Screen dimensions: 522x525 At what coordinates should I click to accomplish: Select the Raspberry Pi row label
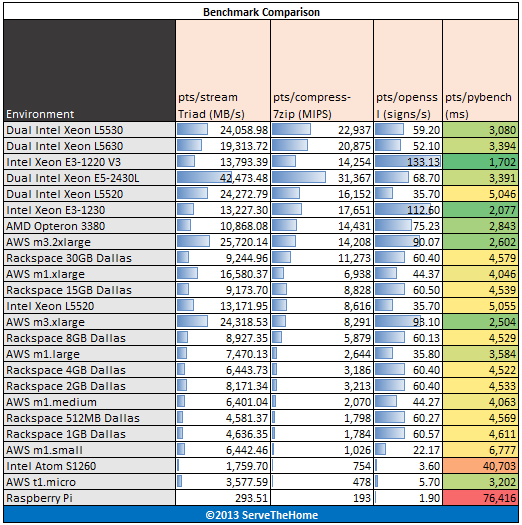(x=89, y=498)
